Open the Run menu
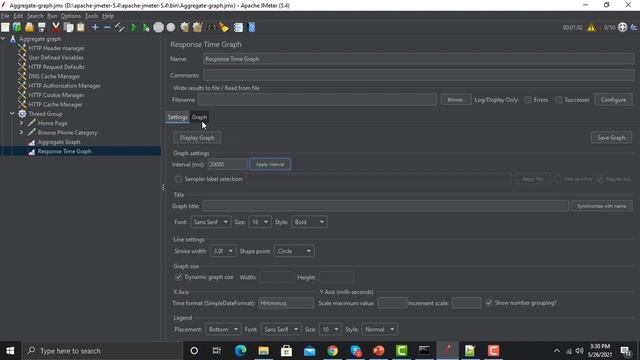The height and width of the screenshot is (360, 640). [x=52, y=16]
